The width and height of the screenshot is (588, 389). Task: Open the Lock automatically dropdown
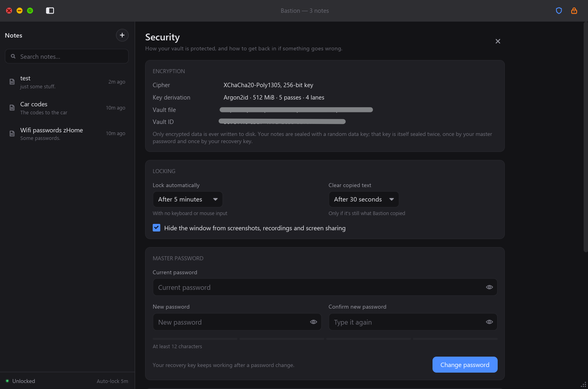click(x=188, y=199)
